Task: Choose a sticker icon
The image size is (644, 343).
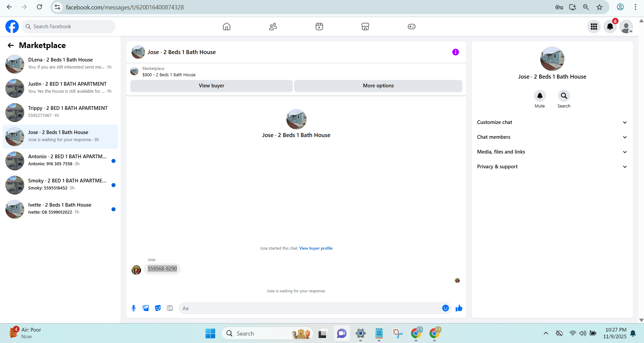Action: click(158, 308)
